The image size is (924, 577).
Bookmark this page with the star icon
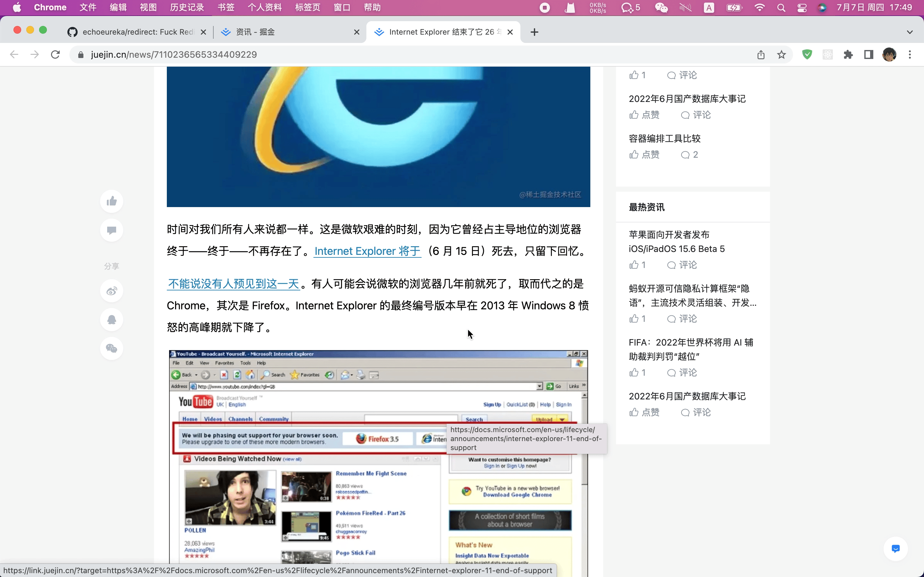click(x=781, y=54)
